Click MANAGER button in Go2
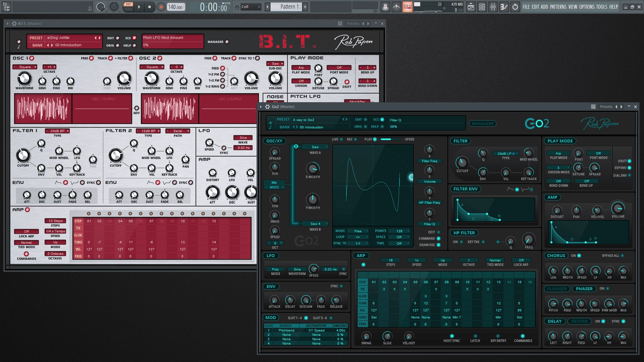 pyautogui.click(x=482, y=124)
